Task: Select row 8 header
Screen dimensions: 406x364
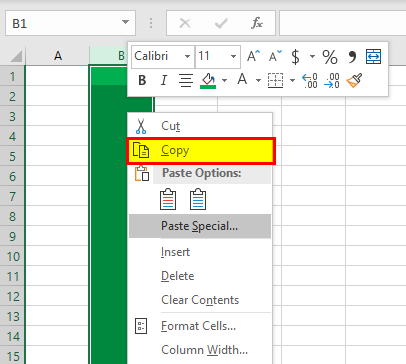Action: click(12, 216)
